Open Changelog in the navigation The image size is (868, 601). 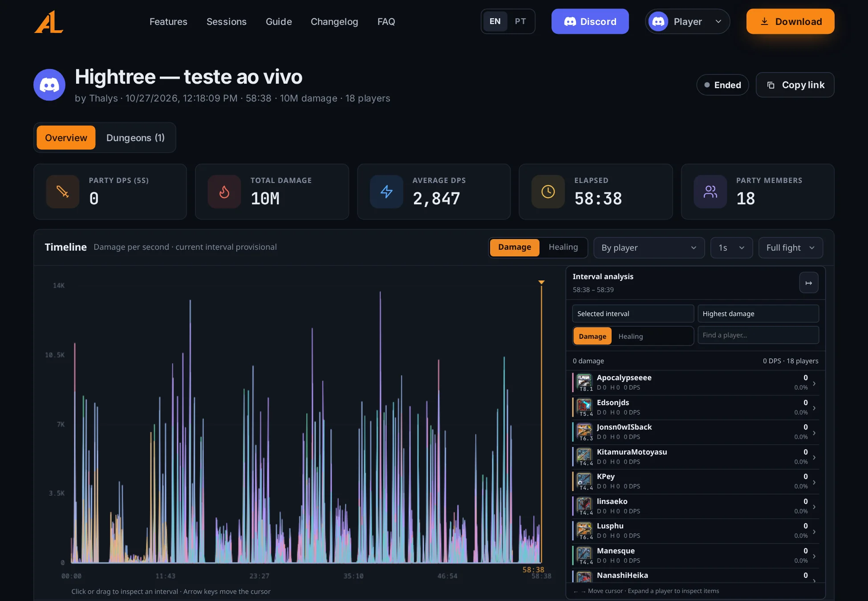(334, 21)
